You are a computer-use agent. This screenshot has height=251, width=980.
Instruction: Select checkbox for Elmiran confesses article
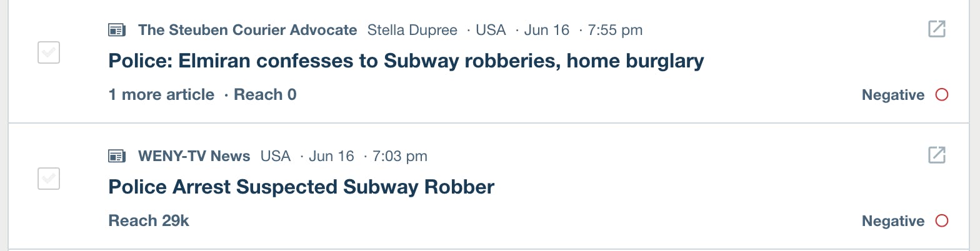(x=49, y=52)
